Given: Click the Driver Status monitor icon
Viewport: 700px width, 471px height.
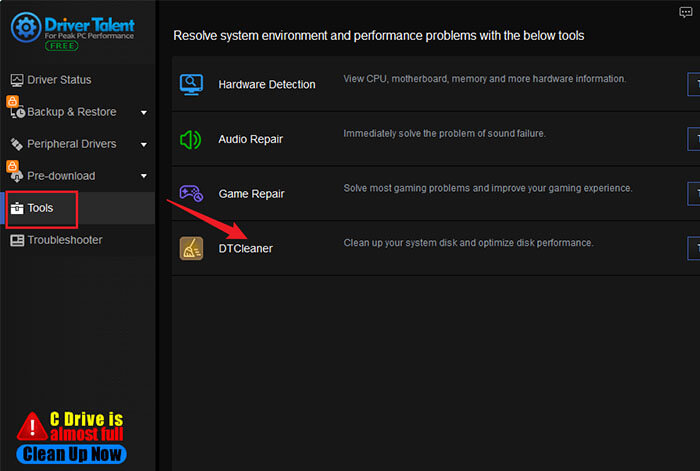Looking at the screenshot, I should tap(17, 80).
